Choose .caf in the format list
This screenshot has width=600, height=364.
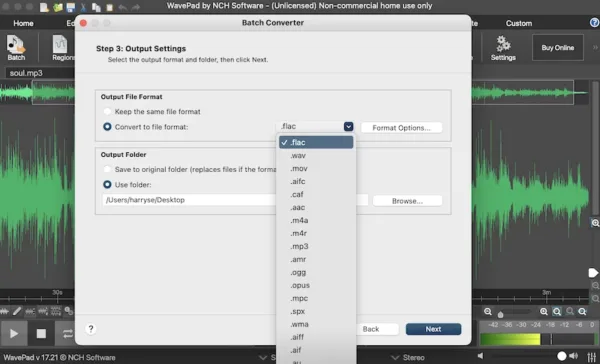pyautogui.click(x=316, y=194)
